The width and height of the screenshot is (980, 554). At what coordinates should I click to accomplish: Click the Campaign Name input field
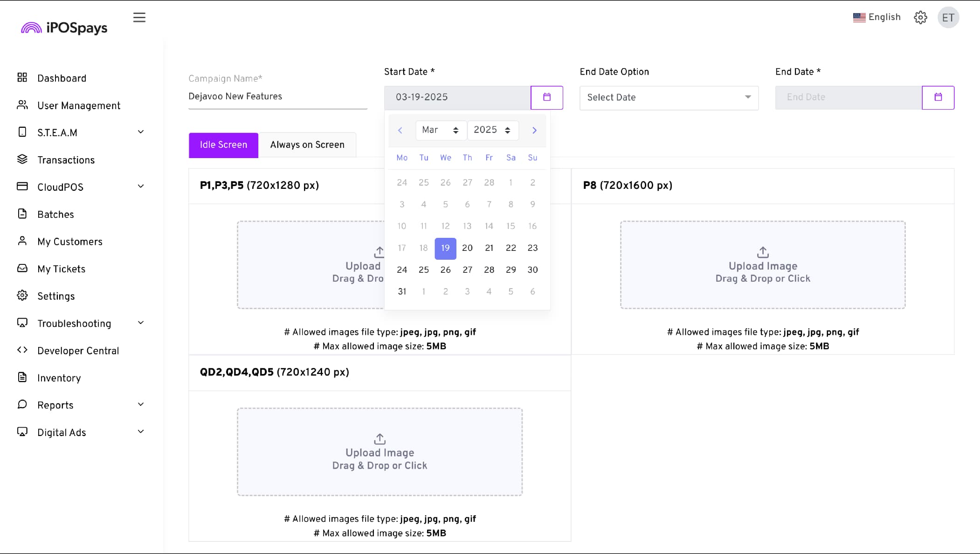[277, 97]
